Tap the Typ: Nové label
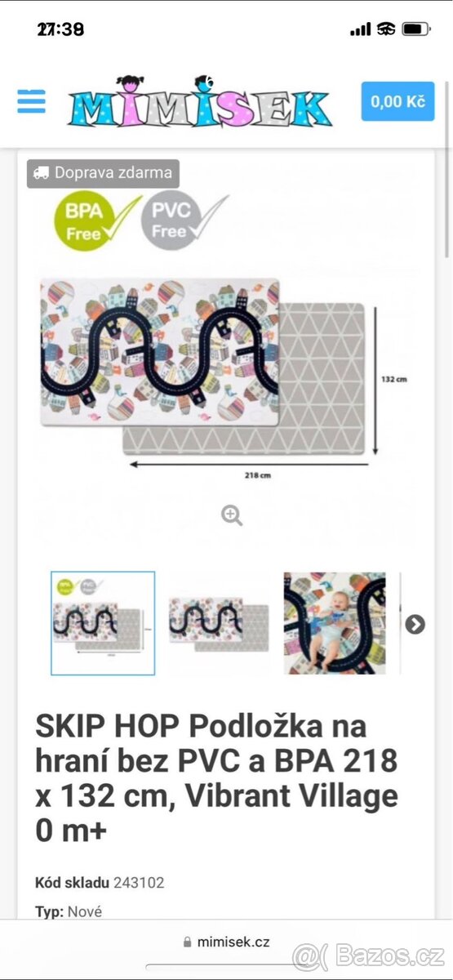Viewport: 453px width, 980px height. [69, 911]
